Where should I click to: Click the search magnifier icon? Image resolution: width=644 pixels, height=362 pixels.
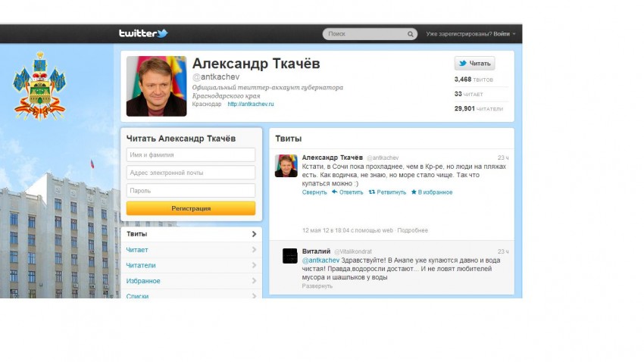(x=411, y=34)
